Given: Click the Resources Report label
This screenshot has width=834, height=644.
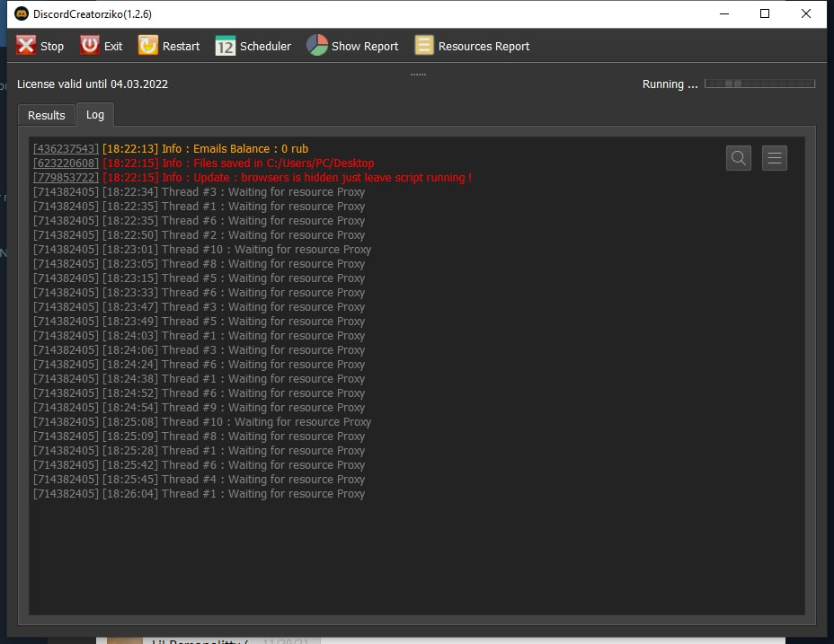Looking at the screenshot, I should click(x=484, y=47).
